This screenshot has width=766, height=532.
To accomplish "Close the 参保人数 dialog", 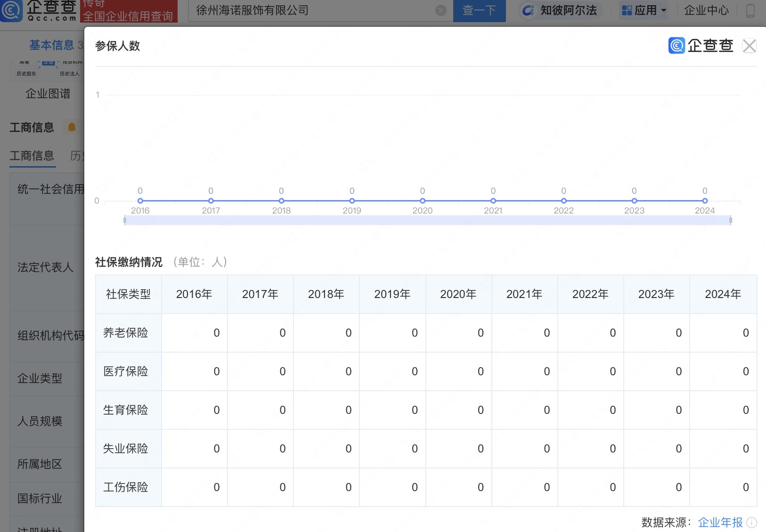I will tap(749, 46).
